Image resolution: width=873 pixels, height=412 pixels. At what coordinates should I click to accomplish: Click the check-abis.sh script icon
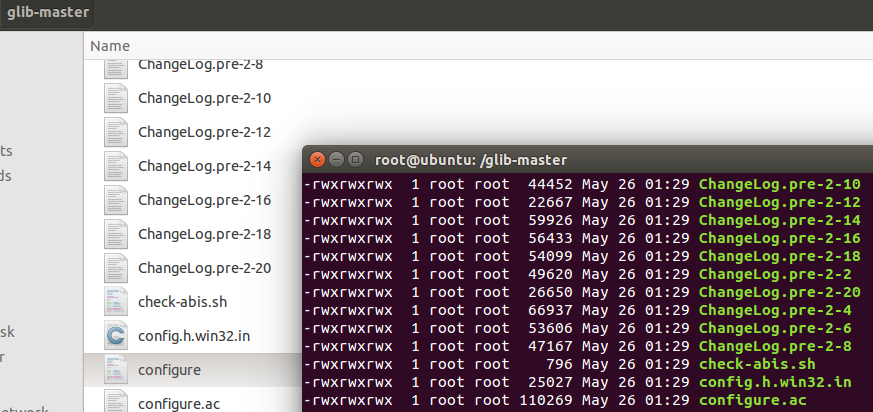coord(115,302)
